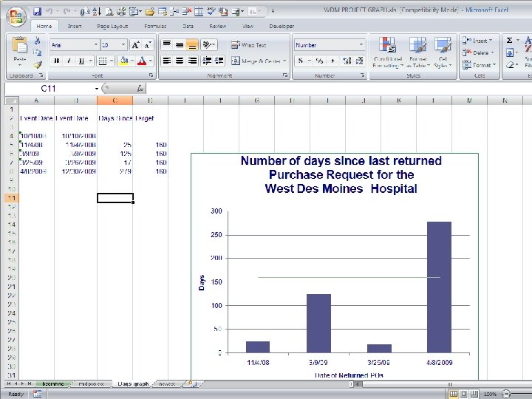
Task: Switch to Formulas tab
Action: point(155,26)
